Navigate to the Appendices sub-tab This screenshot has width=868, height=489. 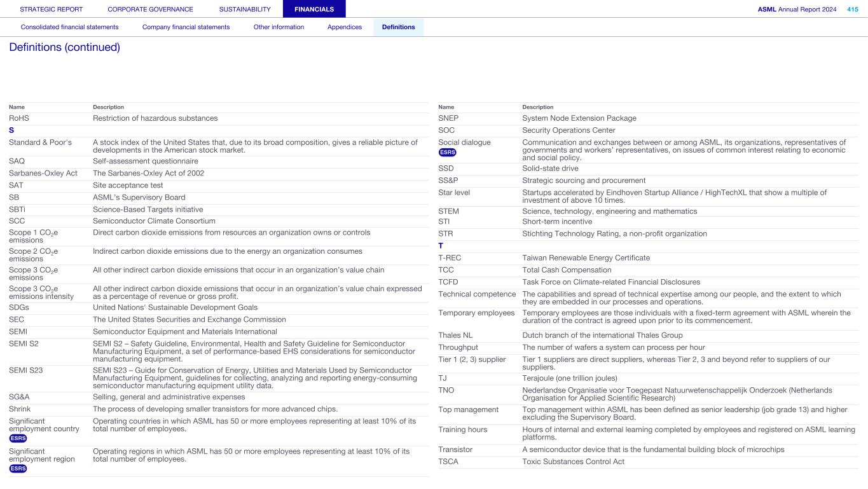(x=345, y=27)
